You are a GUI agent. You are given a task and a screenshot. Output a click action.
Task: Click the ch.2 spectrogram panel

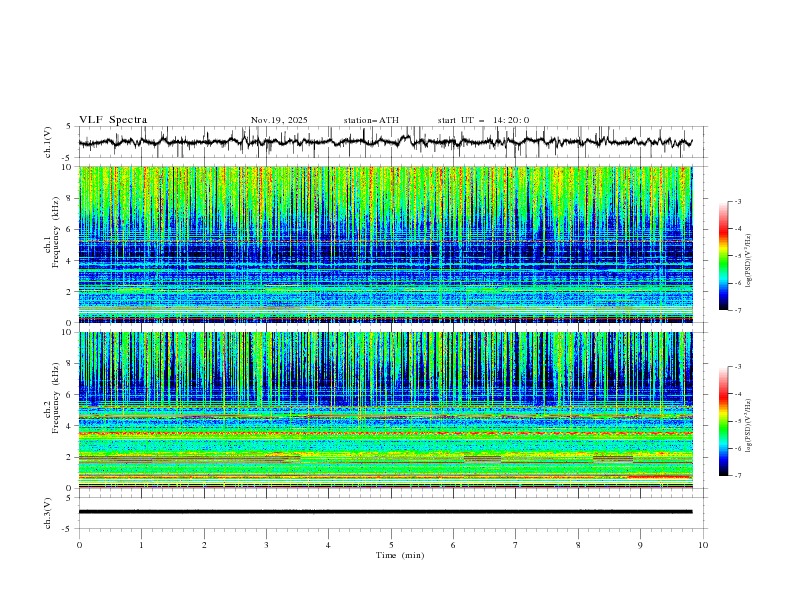click(x=385, y=410)
